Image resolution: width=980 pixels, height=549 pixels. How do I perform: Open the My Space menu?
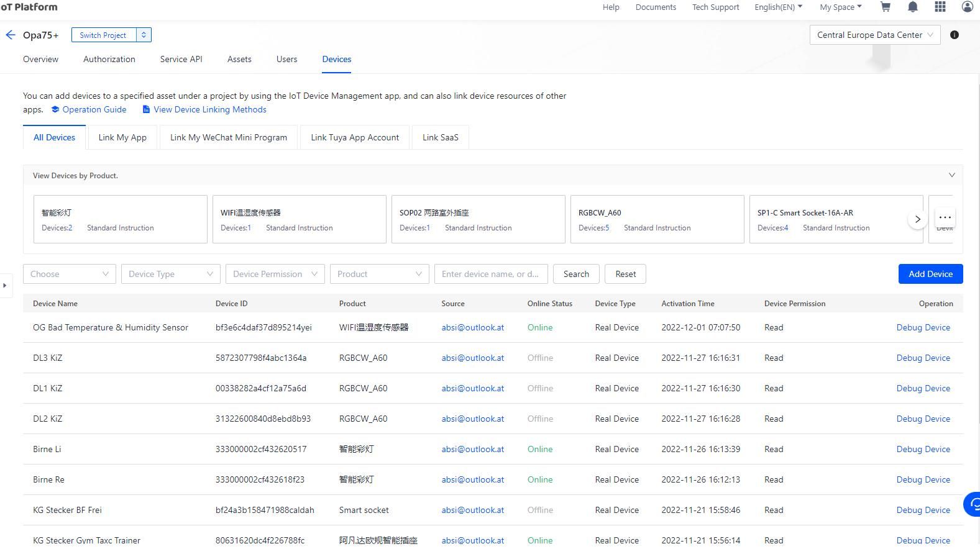tap(840, 7)
